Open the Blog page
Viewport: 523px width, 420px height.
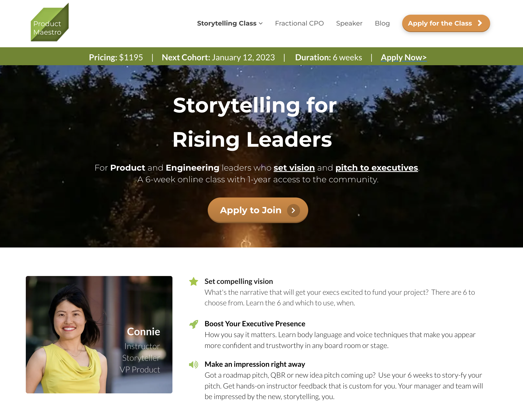point(382,23)
